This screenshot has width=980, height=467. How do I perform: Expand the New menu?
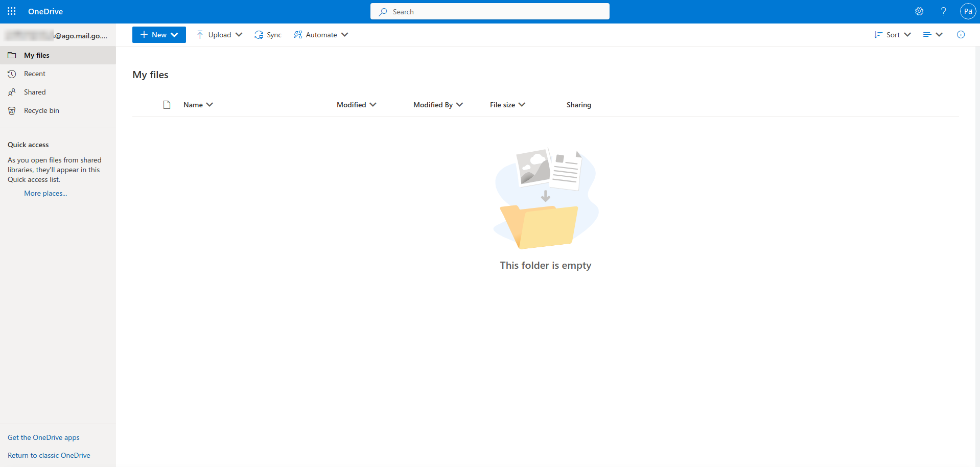(x=159, y=35)
